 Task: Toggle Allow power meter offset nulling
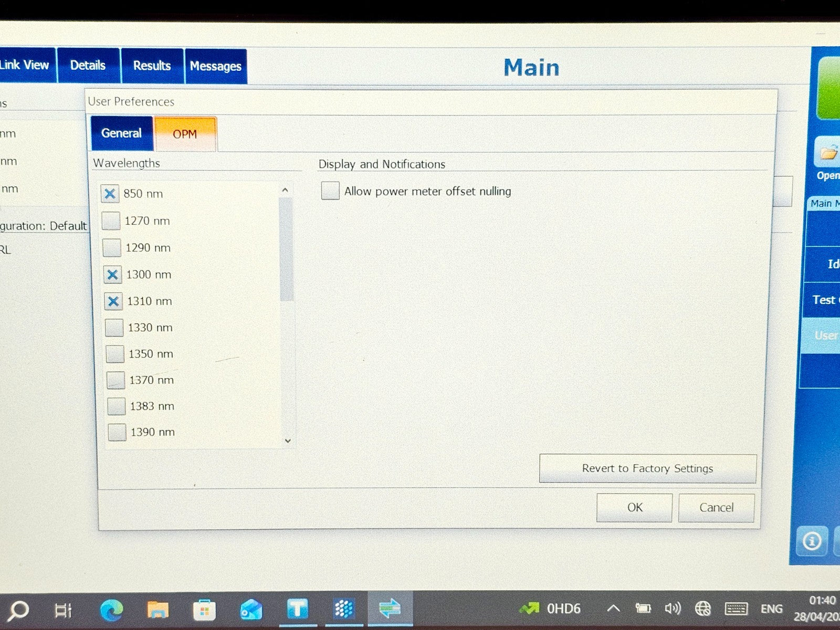click(330, 191)
